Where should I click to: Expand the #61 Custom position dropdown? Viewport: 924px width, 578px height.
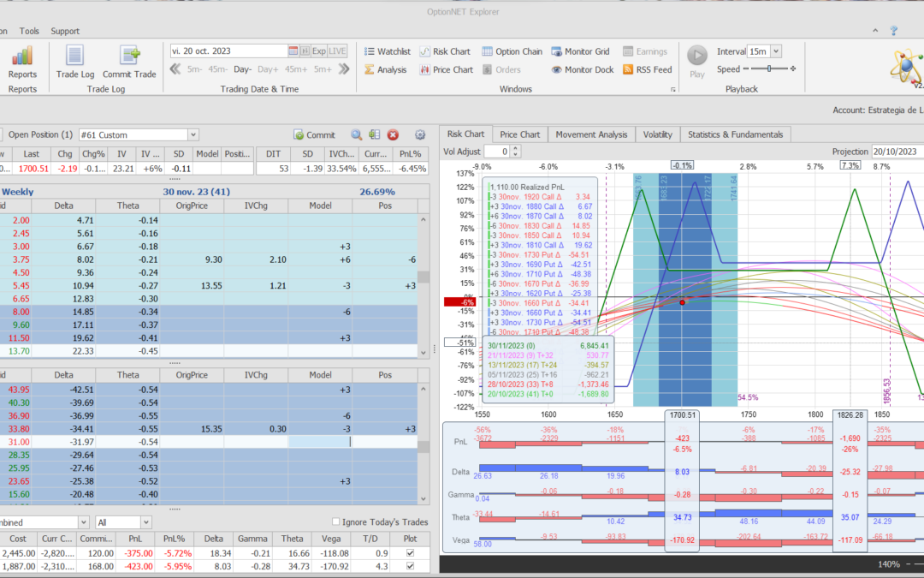(x=192, y=134)
